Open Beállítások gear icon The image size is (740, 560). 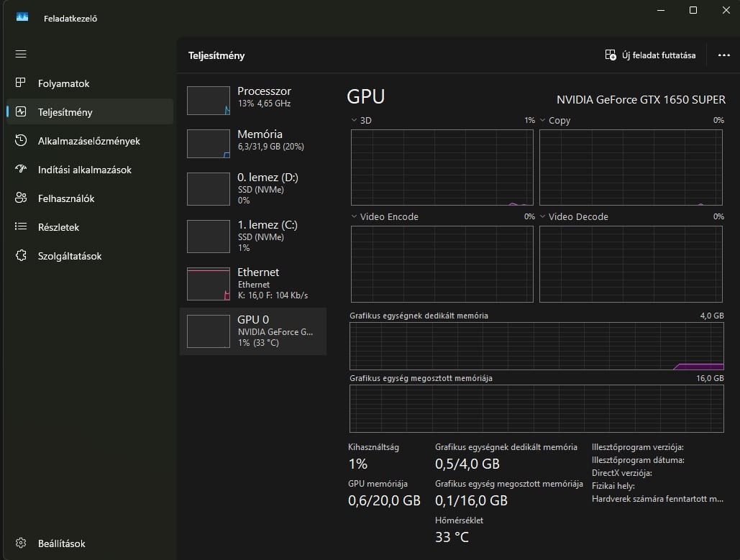tap(21, 543)
